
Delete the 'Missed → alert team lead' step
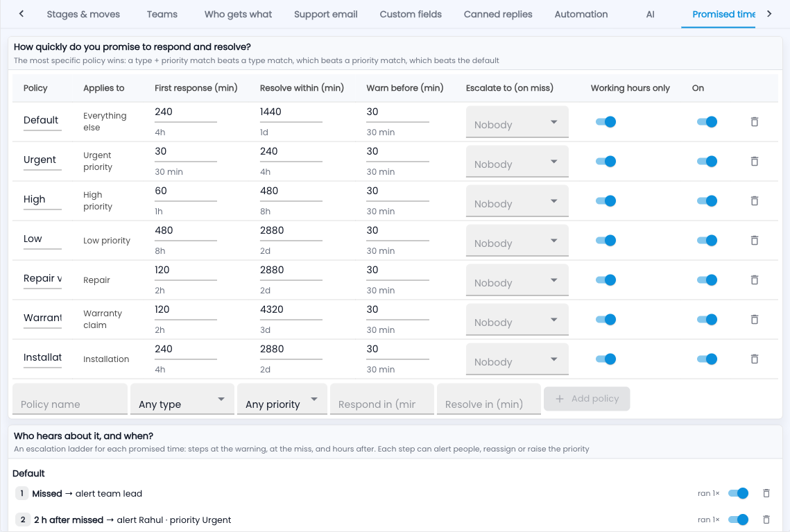(766, 493)
